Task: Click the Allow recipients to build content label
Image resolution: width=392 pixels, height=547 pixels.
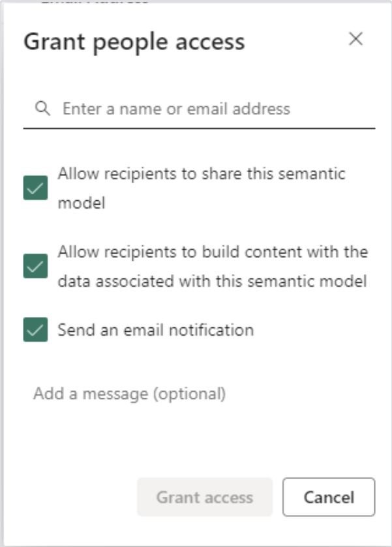Action: click(213, 266)
